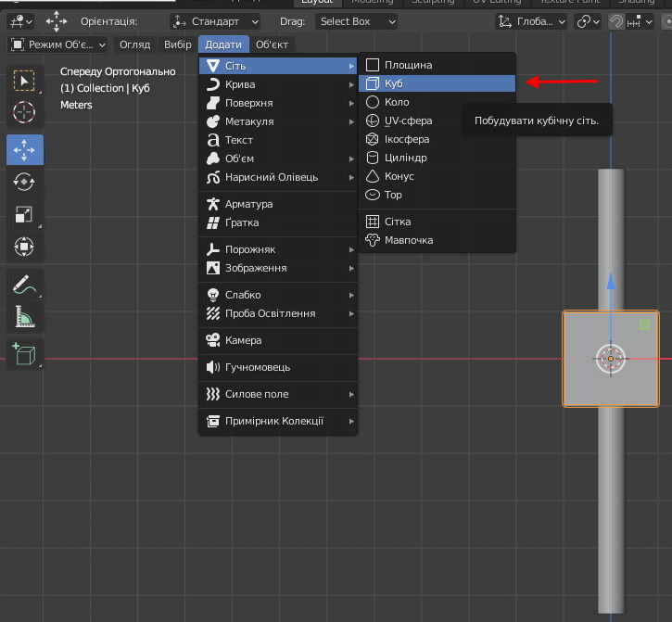Screen dimensions: 672x622
Task: Add an Ікосфера mesh
Action: tap(437, 139)
